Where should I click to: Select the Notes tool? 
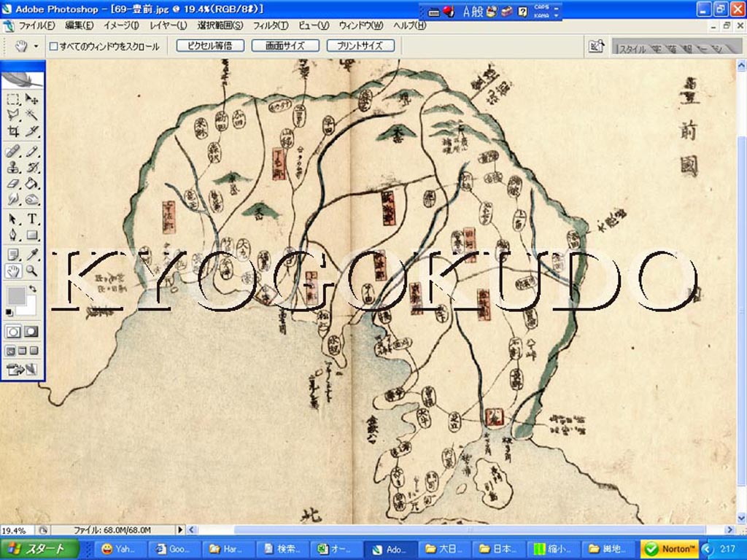click(13, 254)
